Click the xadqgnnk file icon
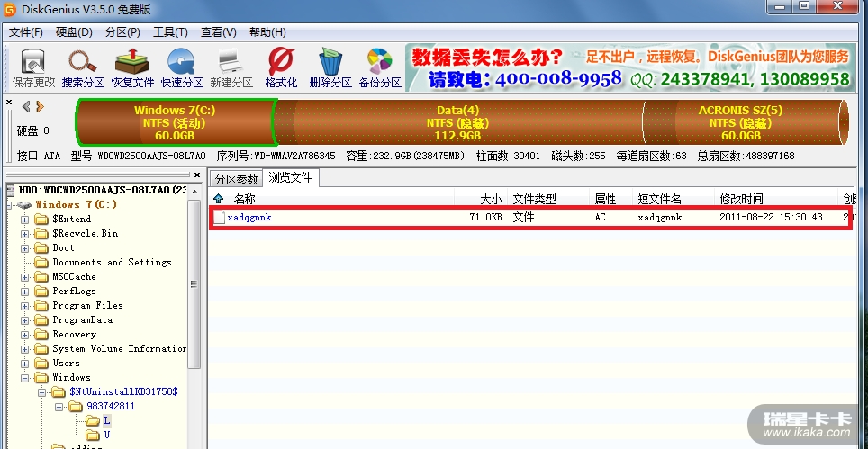 click(219, 218)
